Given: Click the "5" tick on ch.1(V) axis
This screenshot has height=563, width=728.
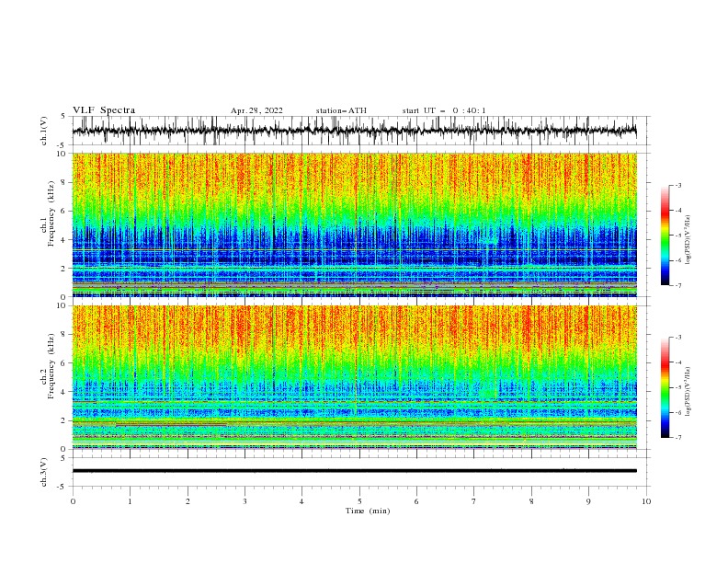Looking at the screenshot, I should point(63,117).
